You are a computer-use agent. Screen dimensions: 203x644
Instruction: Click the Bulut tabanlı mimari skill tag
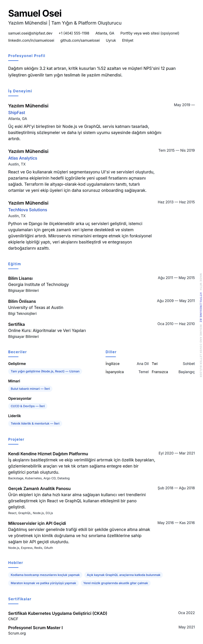coord(30,389)
